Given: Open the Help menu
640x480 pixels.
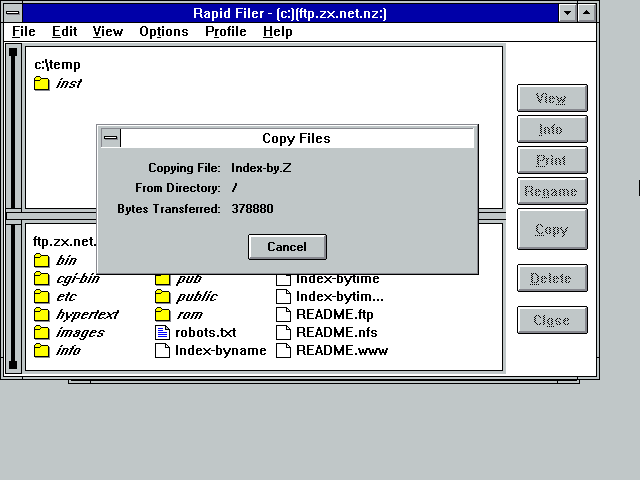Looking at the screenshot, I should (278, 31).
